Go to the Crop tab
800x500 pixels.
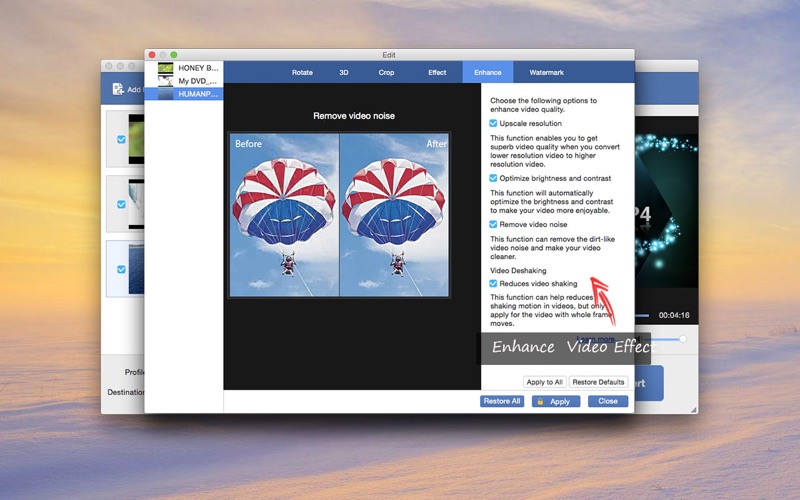tap(386, 72)
